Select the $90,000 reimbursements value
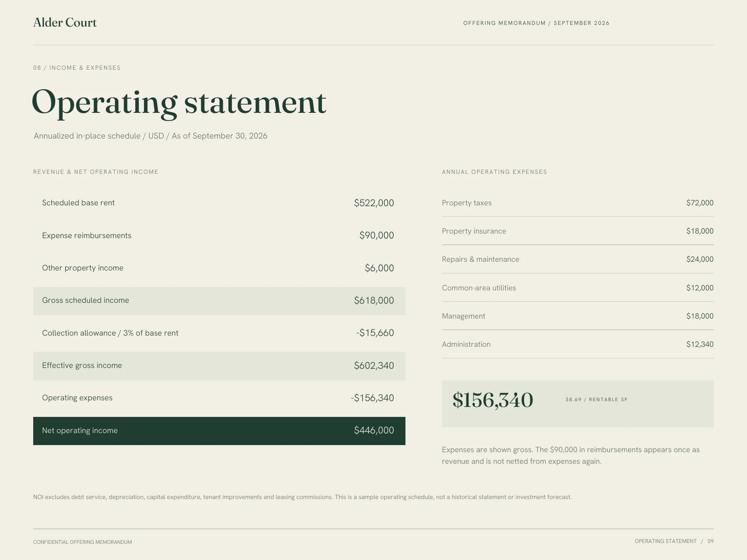747x560 pixels. click(x=377, y=236)
